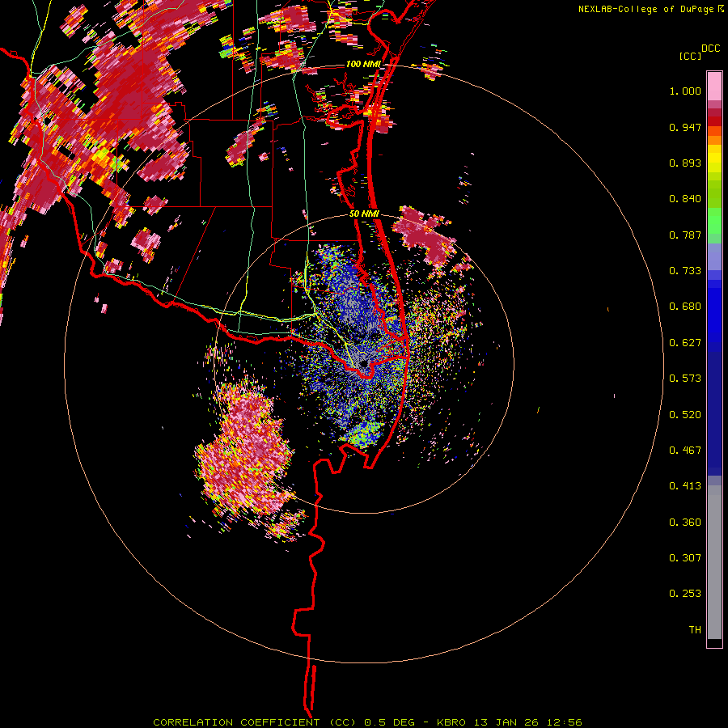Pick the bright green swatch in the color bar

click(x=714, y=221)
